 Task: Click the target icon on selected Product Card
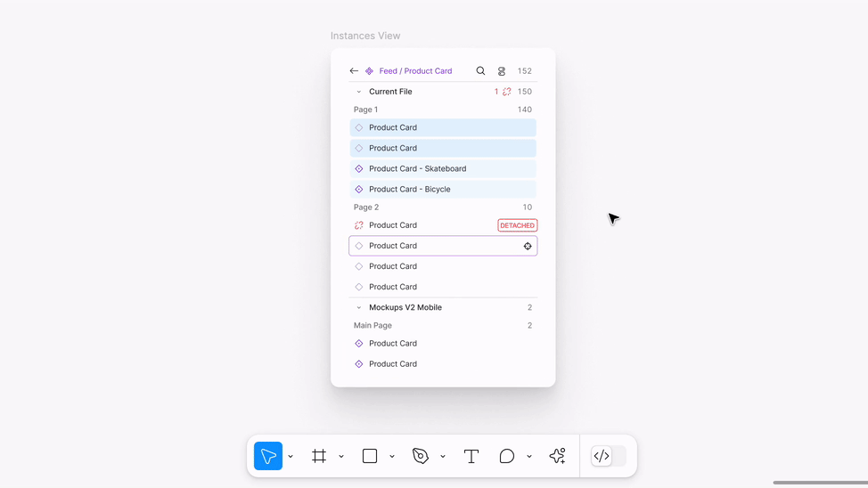coord(528,246)
